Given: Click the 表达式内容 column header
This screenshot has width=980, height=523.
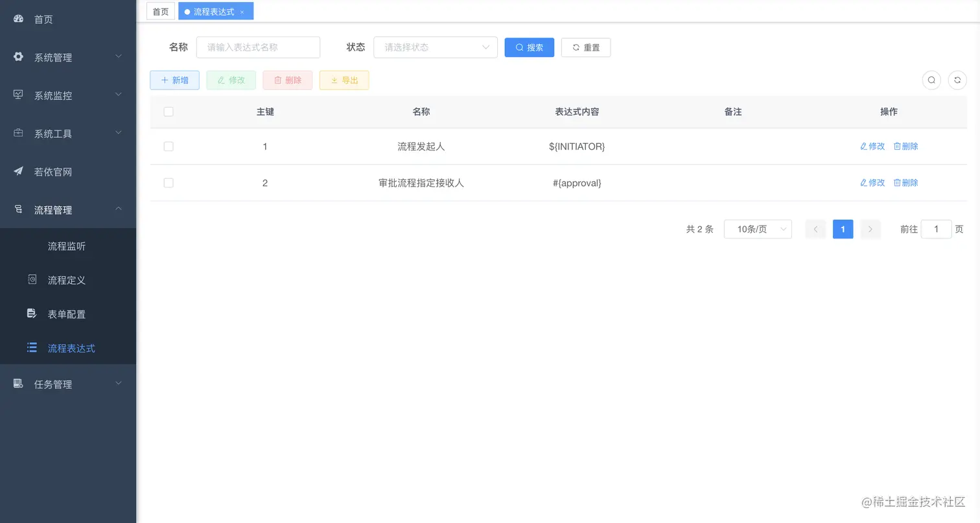Looking at the screenshot, I should click(x=577, y=111).
